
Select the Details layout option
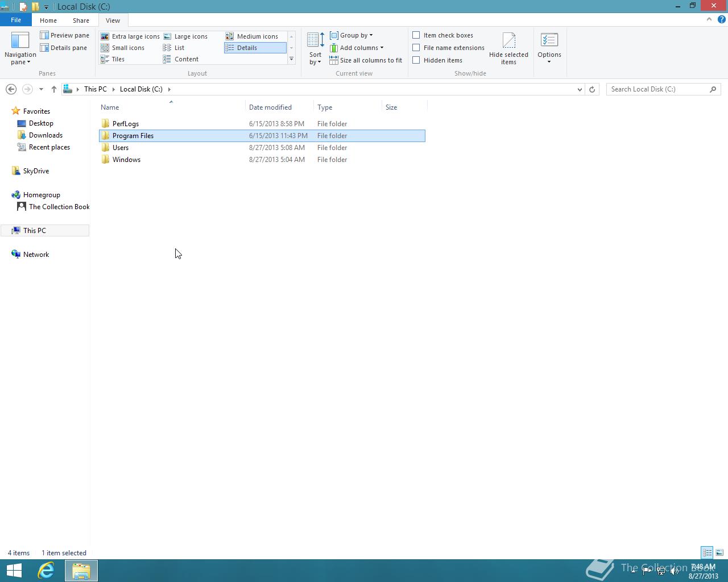255,48
